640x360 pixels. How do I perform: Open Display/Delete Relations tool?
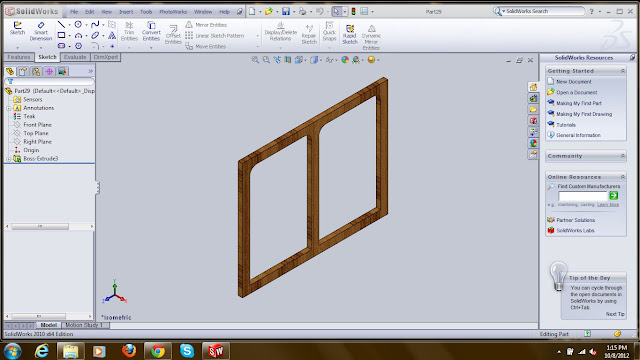[x=280, y=31]
